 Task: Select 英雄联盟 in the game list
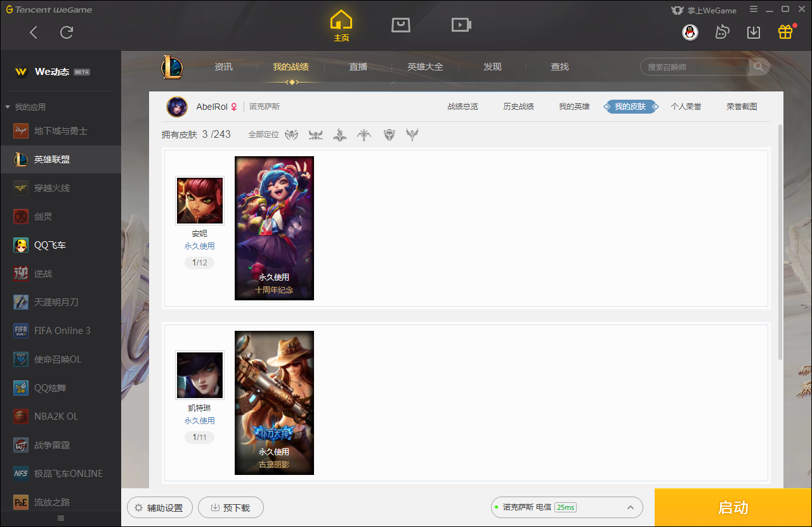click(x=60, y=159)
